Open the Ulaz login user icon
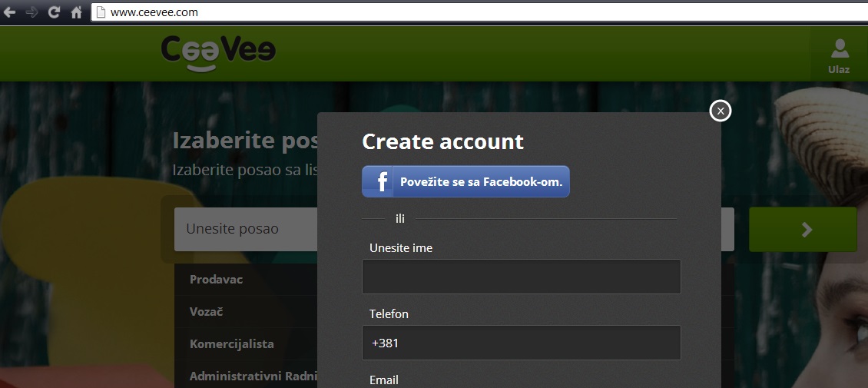The width and height of the screenshot is (868, 388). 839,56
